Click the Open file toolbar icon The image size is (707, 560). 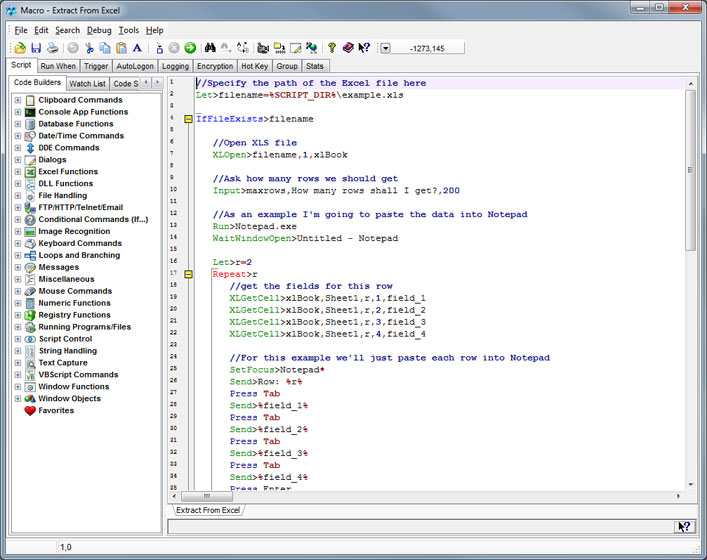20,48
